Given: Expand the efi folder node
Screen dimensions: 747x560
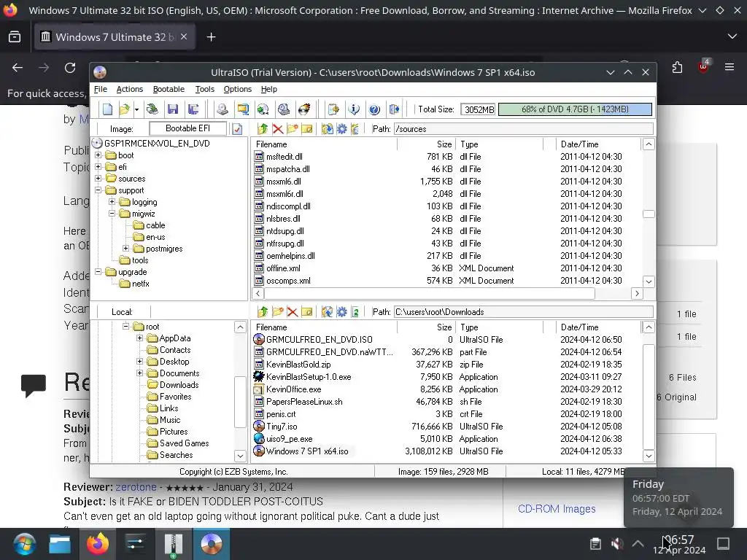Looking at the screenshot, I should tap(98, 167).
